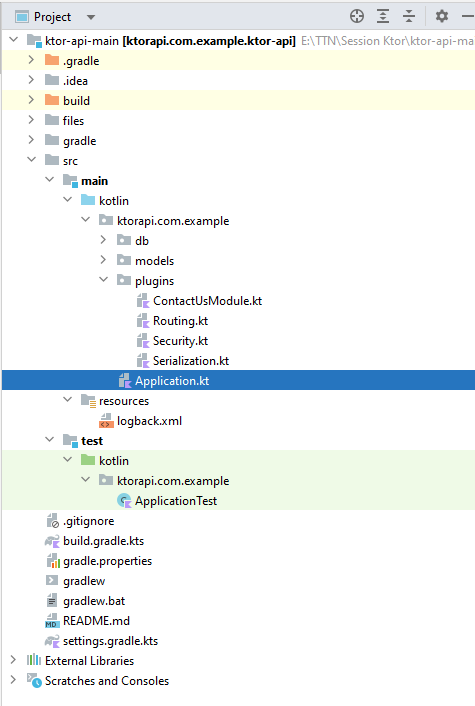This screenshot has height=706, width=475.
Task: Click the build.gradle.kts Gradle elephant icon
Action: 52,541
